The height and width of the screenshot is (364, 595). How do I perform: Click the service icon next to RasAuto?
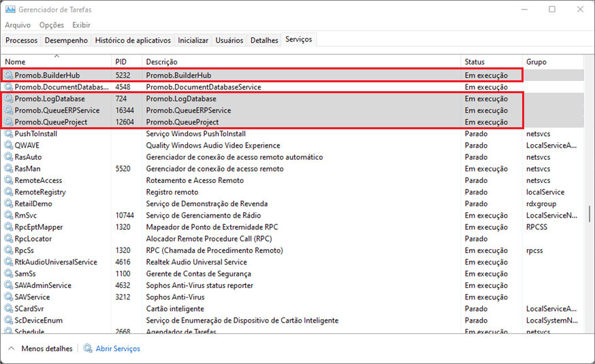8,157
